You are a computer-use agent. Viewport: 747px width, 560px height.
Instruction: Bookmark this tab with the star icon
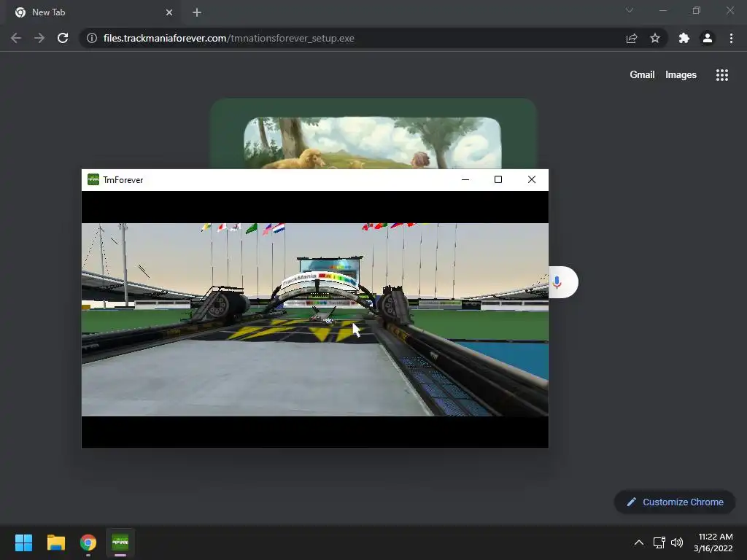pos(655,38)
